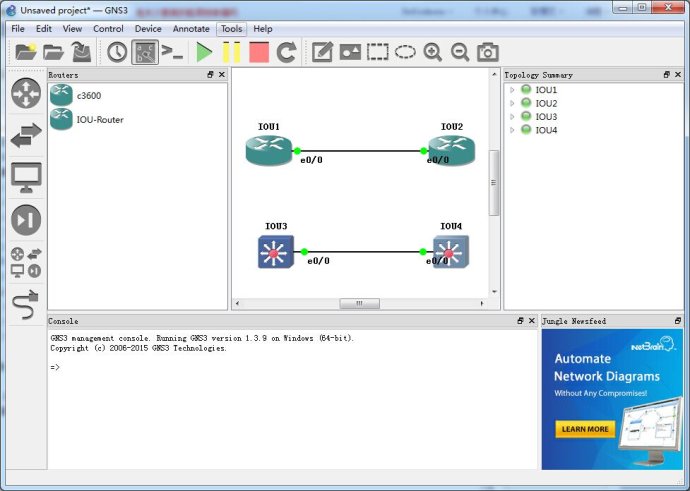Screen dimensions: 690x491
Task: Click the link between IOU3 and IOU4
Action: point(363,252)
